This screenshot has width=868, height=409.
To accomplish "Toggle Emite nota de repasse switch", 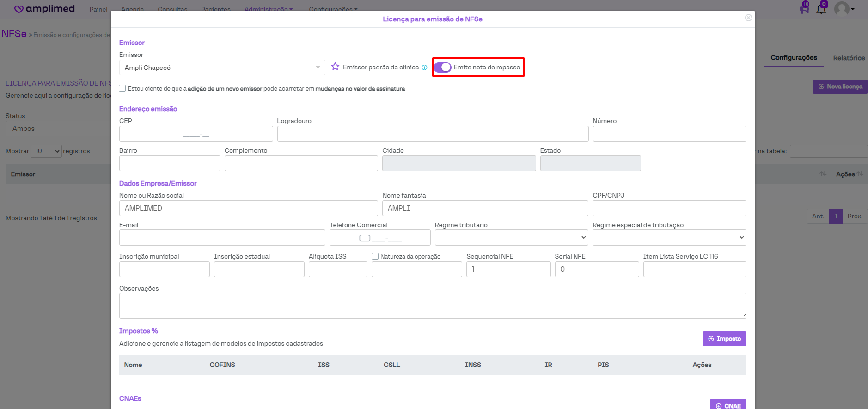I will [x=442, y=67].
